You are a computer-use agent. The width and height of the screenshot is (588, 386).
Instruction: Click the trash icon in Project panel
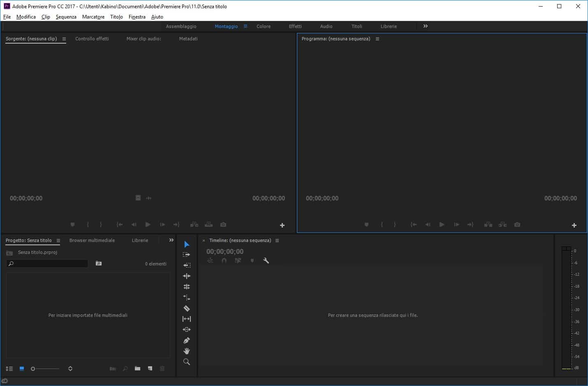pyautogui.click(x=162, y=369)
